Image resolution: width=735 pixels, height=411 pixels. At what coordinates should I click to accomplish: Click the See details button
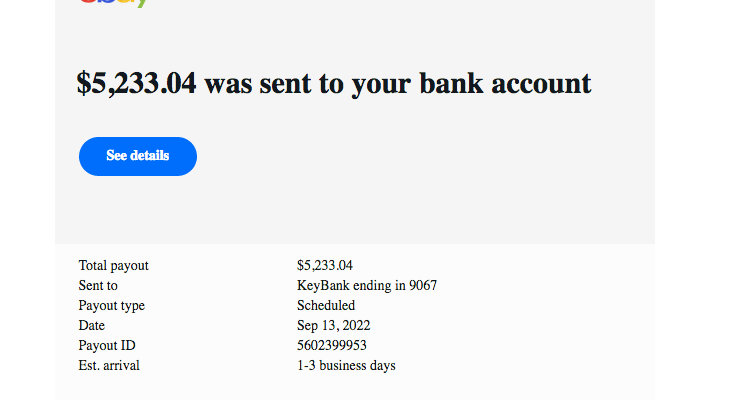(138, 156)
